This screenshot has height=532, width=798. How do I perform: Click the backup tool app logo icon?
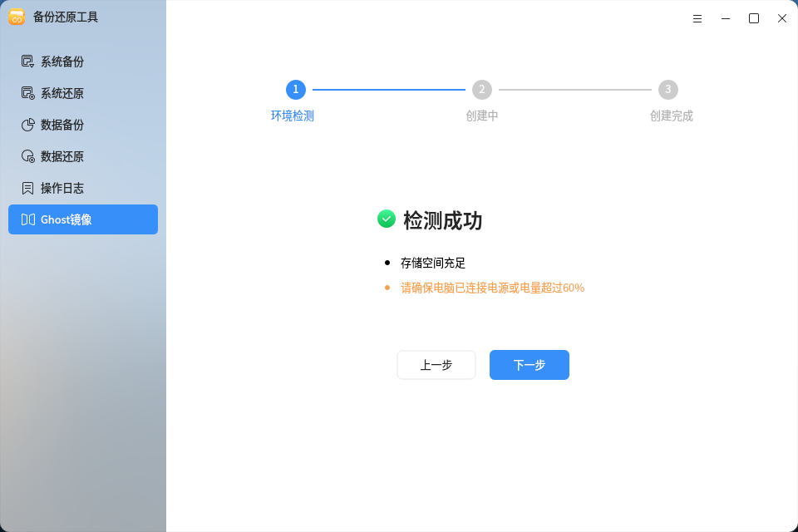pyautogui.click(x=17, y=17)
